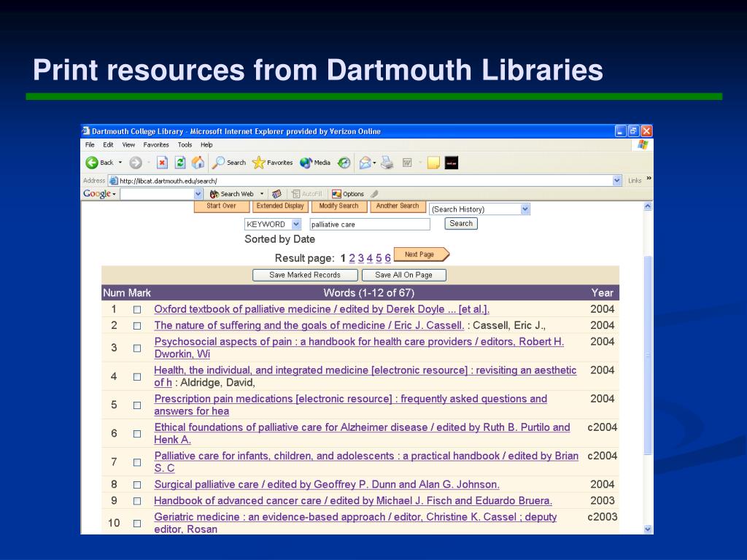Click the Google toolbar logo
Image resolution: width=747 pixels, height=560 pixels.
tap(97, 193)
